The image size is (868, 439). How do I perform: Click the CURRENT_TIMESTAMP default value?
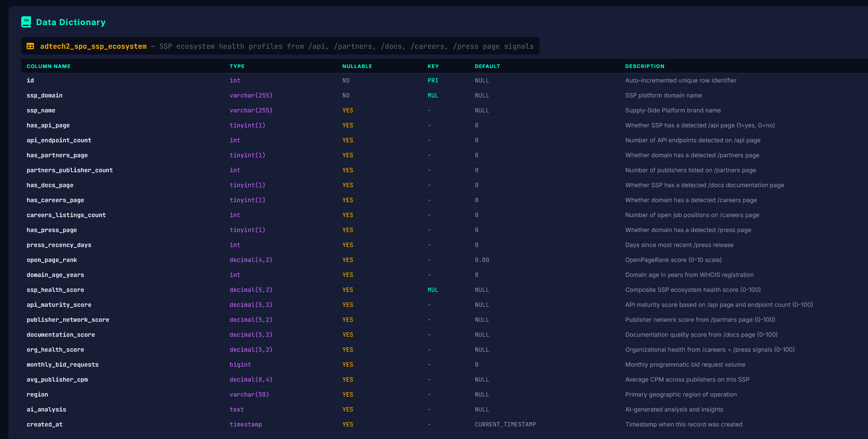click(505, 425)
